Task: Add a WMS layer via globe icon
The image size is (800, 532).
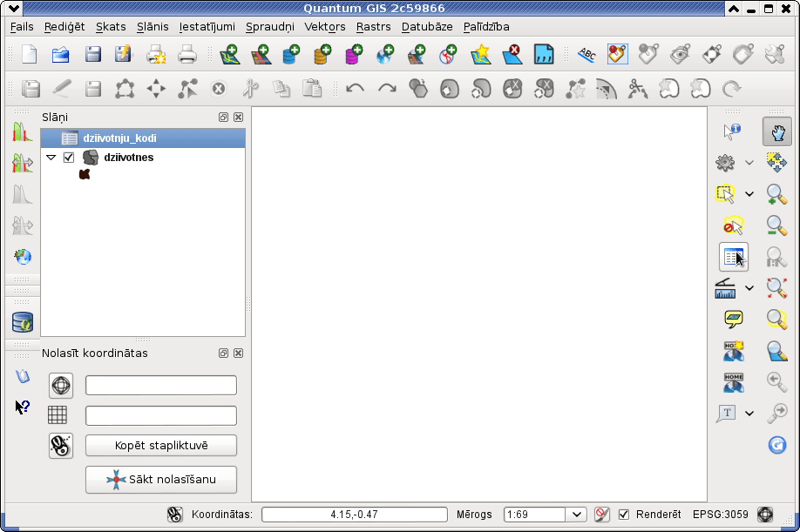Action: pyautogui.click(x=385, y=54)
